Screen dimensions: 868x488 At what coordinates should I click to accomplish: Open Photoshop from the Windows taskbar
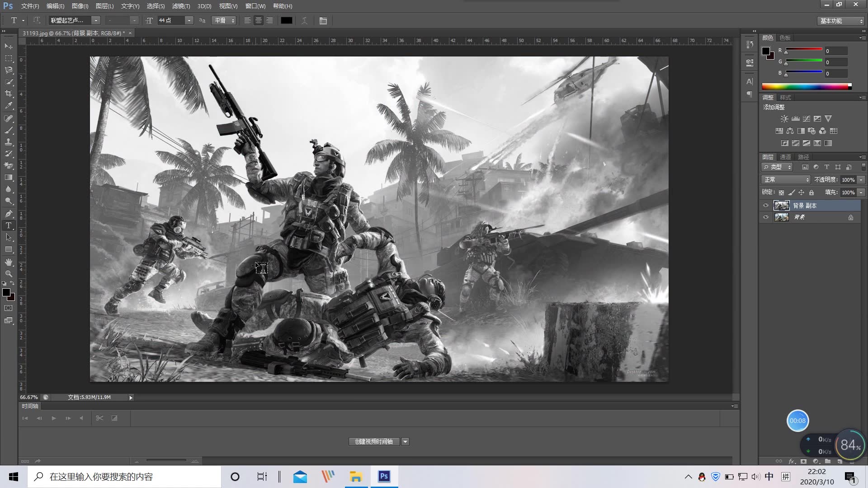384,476
